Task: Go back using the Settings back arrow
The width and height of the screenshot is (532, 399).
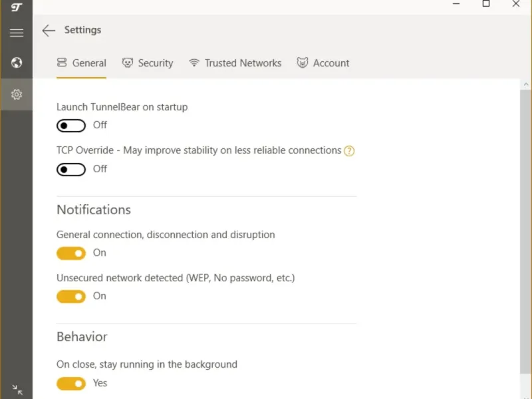Action: [49, 30]
